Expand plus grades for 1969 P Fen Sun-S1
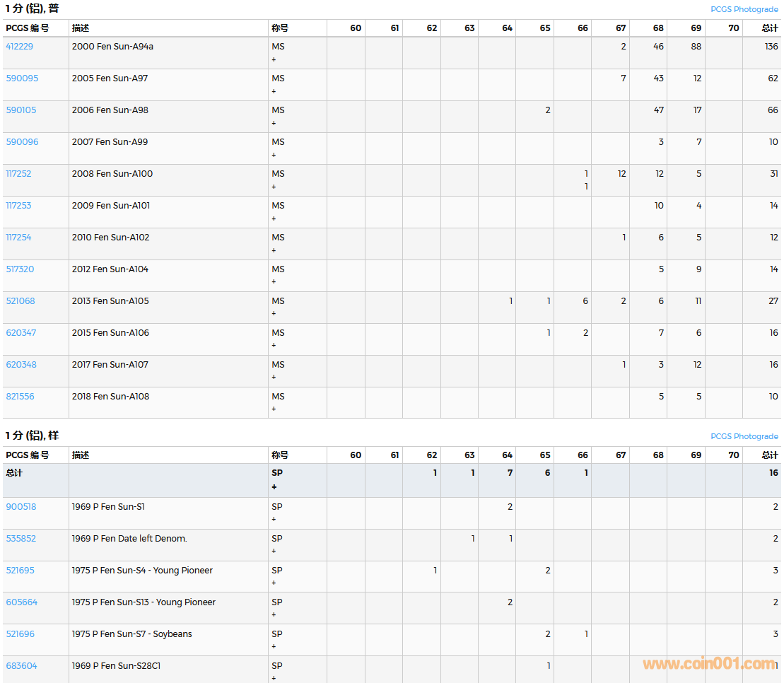 pyautogui.click(x=274, y=520)
